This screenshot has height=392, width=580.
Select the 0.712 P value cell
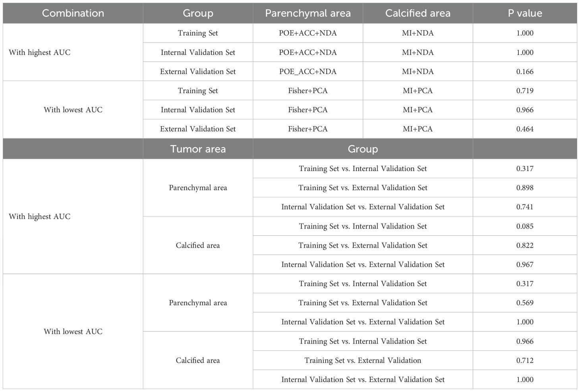525,360
